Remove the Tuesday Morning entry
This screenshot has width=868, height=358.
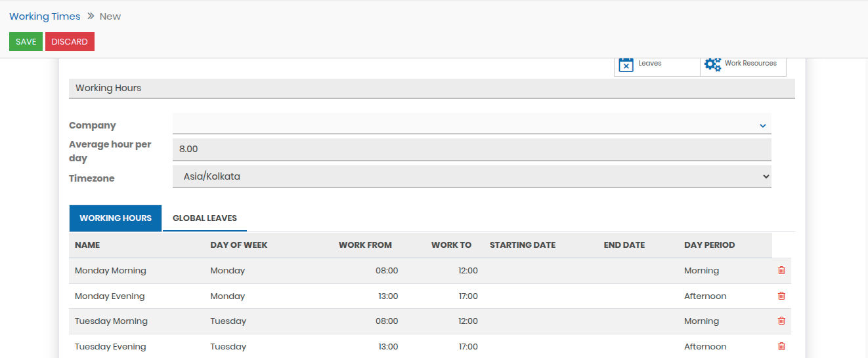tap(781, 321)
